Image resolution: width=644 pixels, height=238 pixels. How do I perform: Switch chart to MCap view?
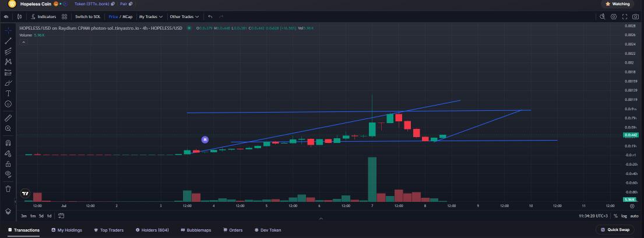127,17
